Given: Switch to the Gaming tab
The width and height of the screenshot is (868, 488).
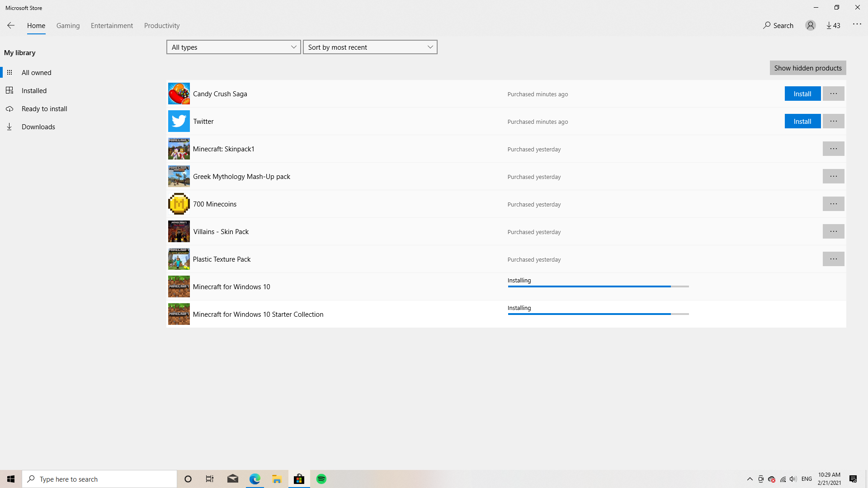Looking at the screenshot, I should coord(68,26).
